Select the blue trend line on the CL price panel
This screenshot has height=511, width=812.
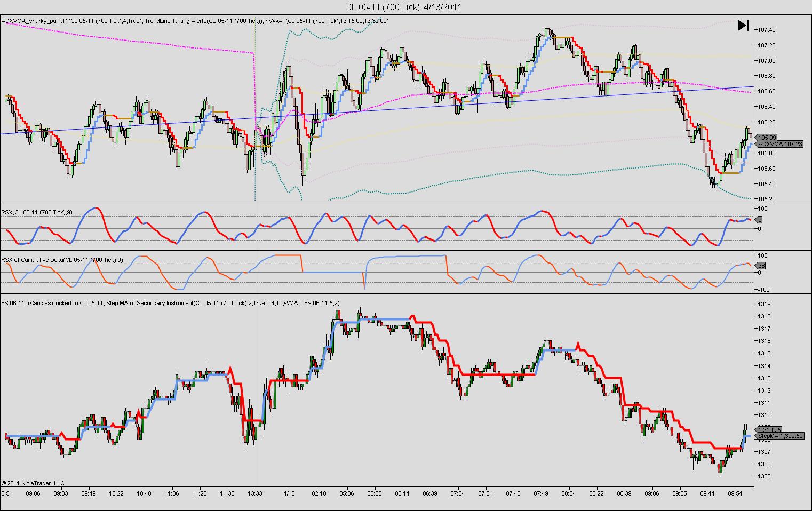coord(377,110)
